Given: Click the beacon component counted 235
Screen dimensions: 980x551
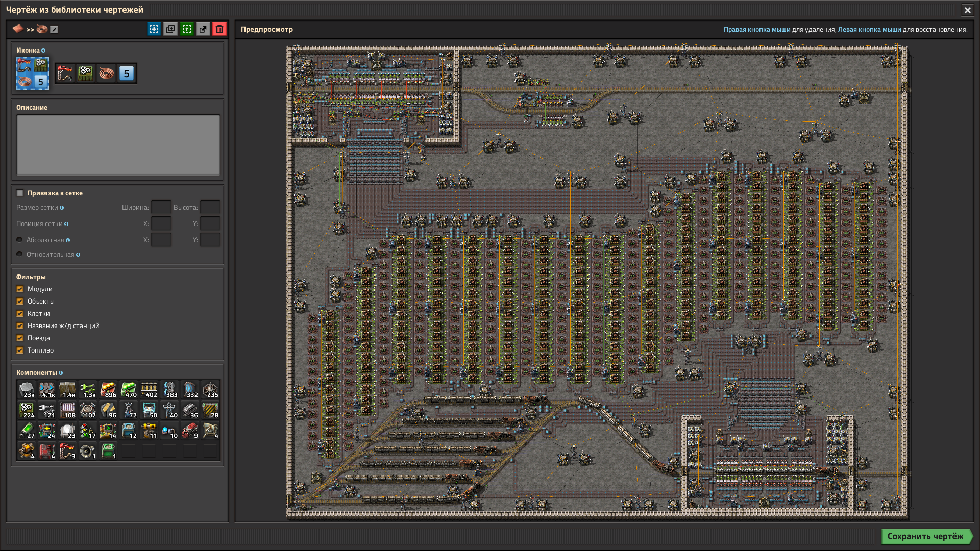Looking at the screenshot, I should tap(210, 390).
